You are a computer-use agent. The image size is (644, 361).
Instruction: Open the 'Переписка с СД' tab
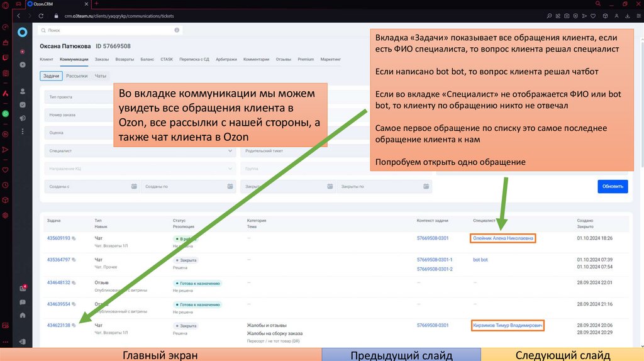[194, 59]
